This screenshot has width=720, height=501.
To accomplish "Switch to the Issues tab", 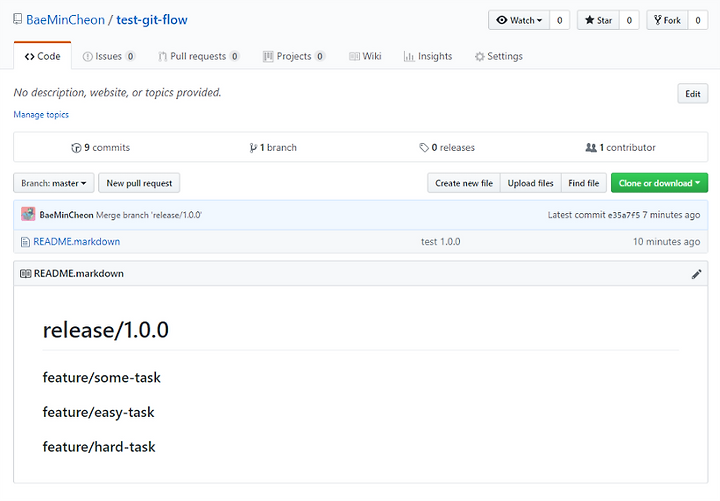I will click(108, 56).
